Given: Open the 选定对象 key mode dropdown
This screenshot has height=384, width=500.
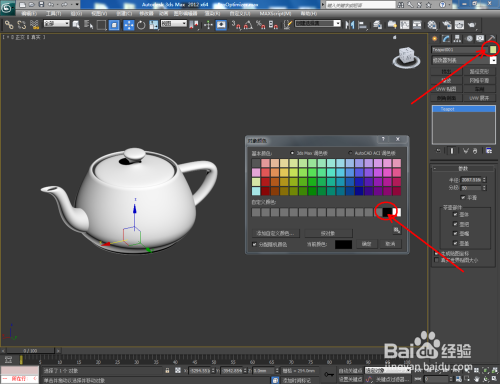Looking at the screenshot, I should click(388, 370).
